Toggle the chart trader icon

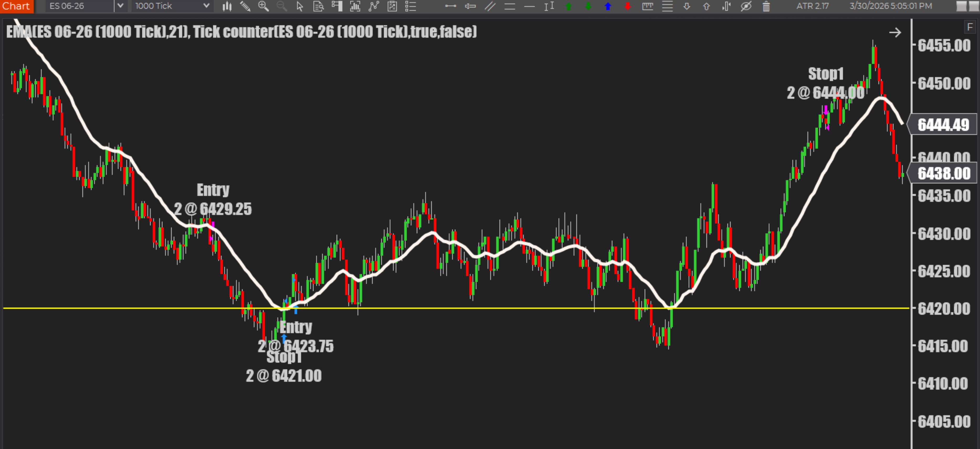point(337,6)
